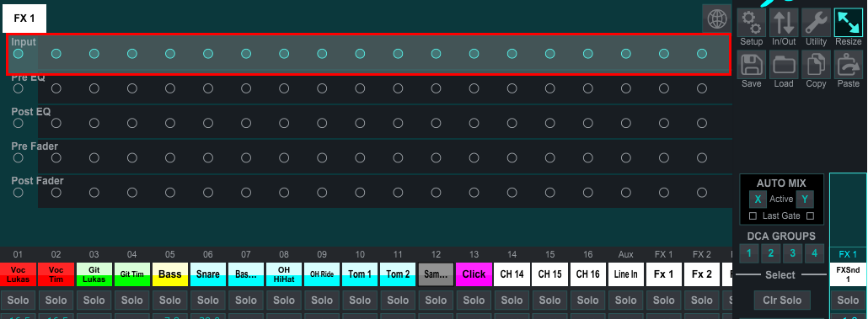Solo the Voc Lukas channel
868x319 pixels.
19,300
